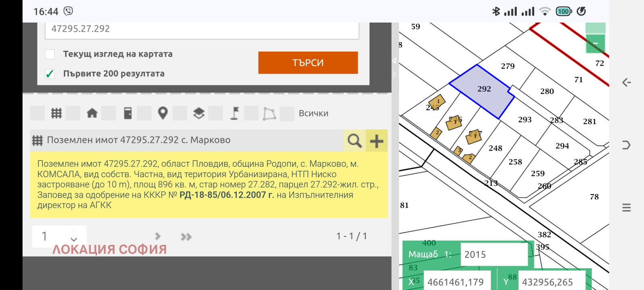Screen dimensions: 644x290
Task: Click the map zoom out minus button
Action: tap(595, 44)
